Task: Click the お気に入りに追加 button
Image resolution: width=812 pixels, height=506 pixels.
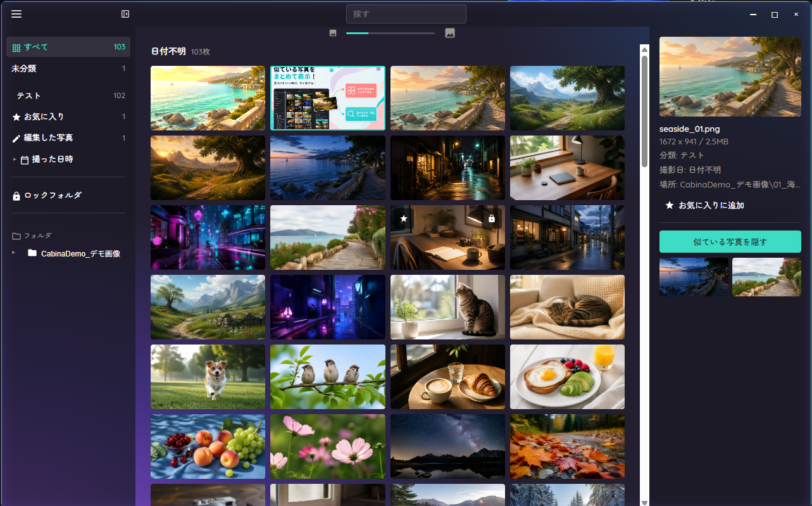Action: [x=704, y=206]
